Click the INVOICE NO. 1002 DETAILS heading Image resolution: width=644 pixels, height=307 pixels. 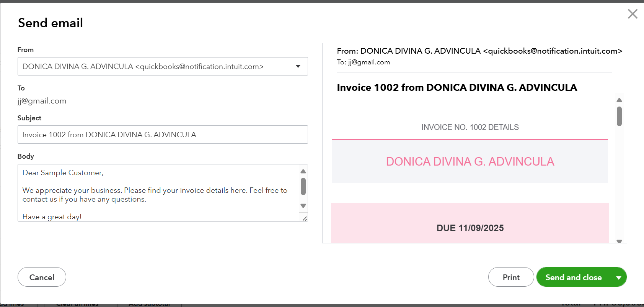470,127
